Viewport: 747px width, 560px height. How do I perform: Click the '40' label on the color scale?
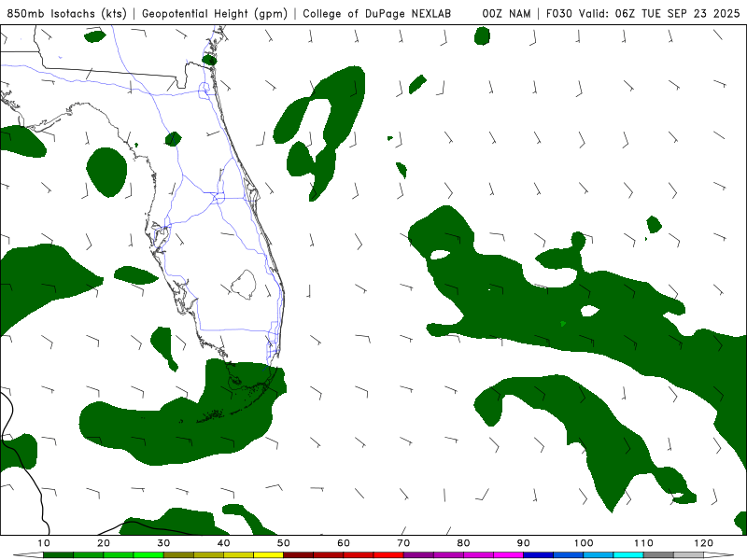point(223,543)
